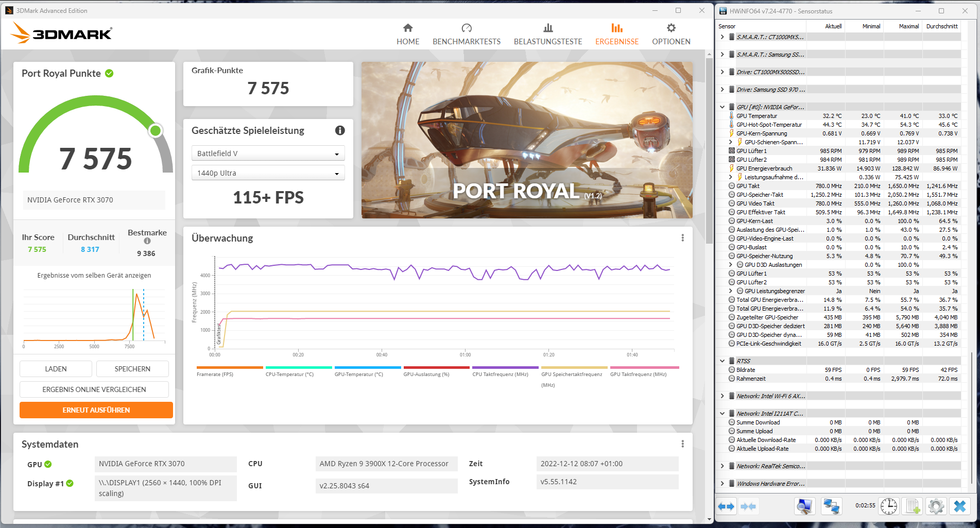Click the GPU Taktfrequenz (MHz) pink legend swatch
980x528 pixels.
coord(644,367)
